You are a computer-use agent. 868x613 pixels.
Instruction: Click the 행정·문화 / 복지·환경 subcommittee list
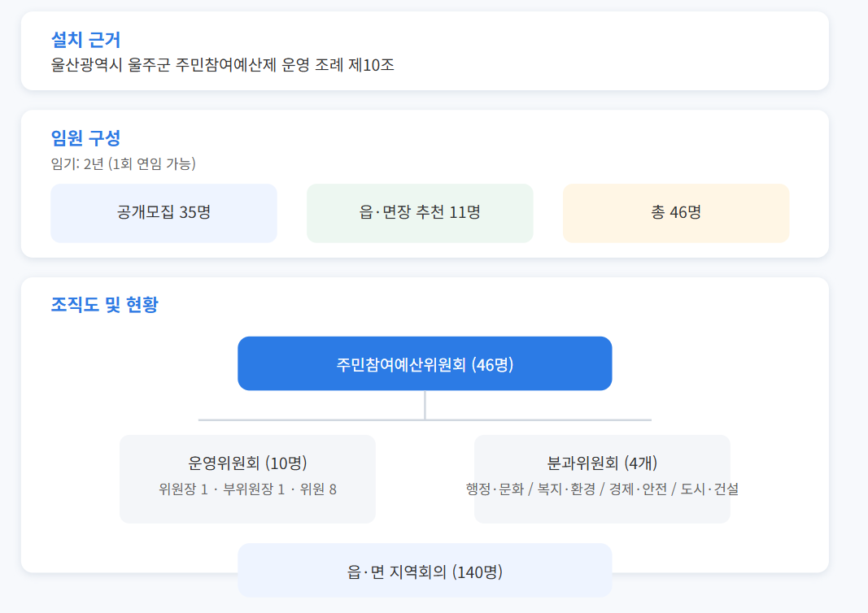602,489
